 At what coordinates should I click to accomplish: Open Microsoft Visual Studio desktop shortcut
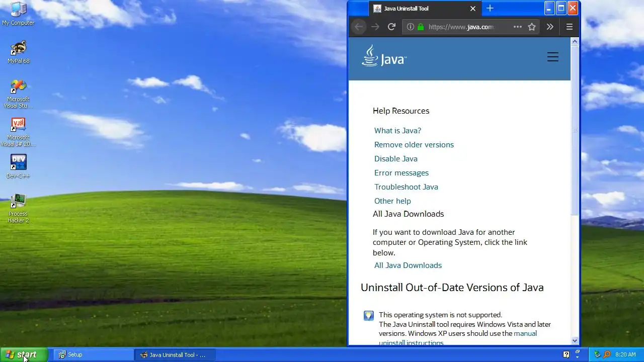point(18,94)
